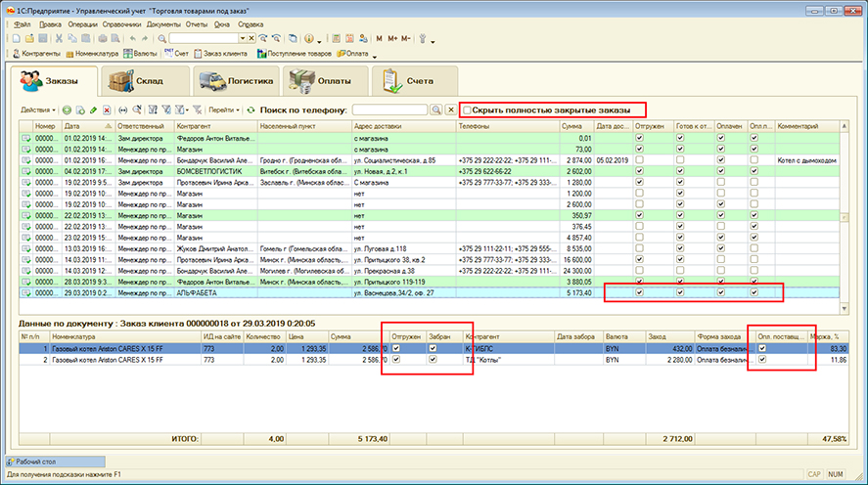Open the Отчеты menu
The image size is (868, 485).
click(x=196, y=22)
